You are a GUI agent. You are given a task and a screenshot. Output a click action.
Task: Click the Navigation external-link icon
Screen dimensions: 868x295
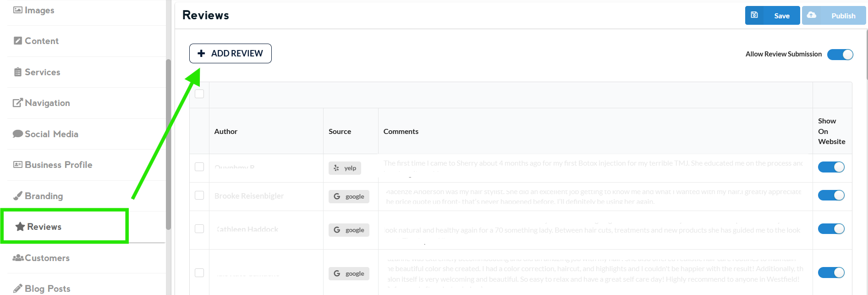pyautogui.click(x=18, y=103)
